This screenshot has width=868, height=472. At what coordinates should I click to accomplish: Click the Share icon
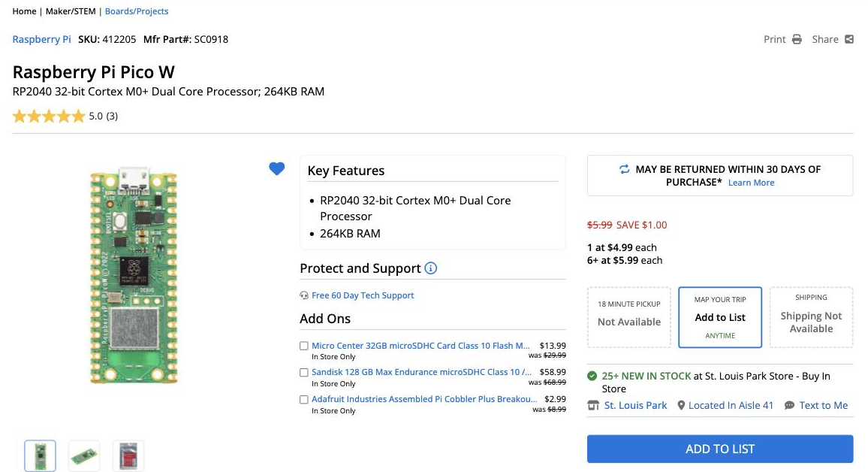point(848,39)
